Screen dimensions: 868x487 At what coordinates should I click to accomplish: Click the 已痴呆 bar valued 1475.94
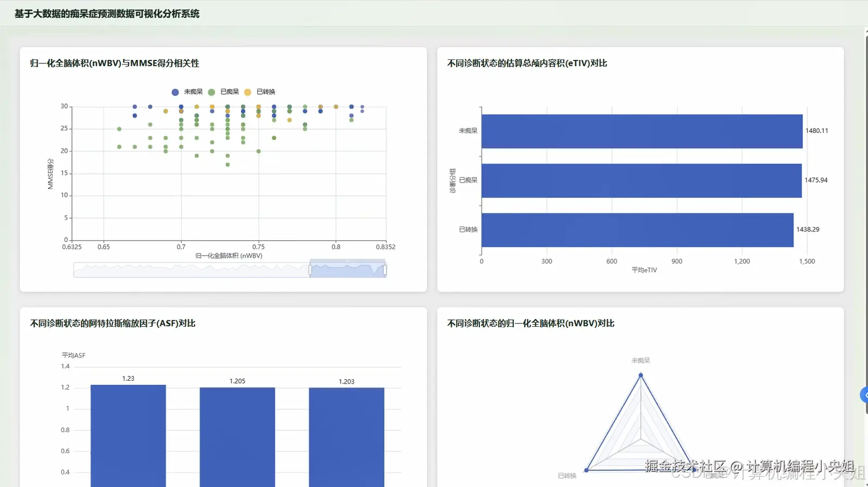coord(641,181)
